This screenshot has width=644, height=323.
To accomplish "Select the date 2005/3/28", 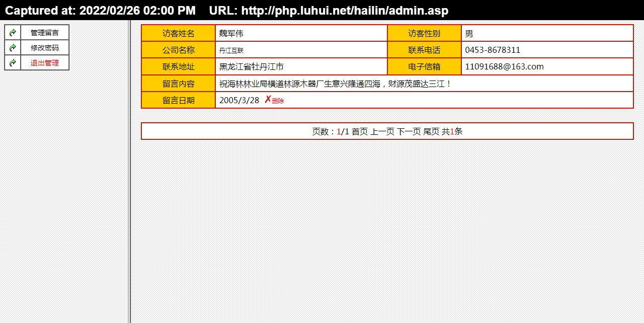I will click(239, 100).
